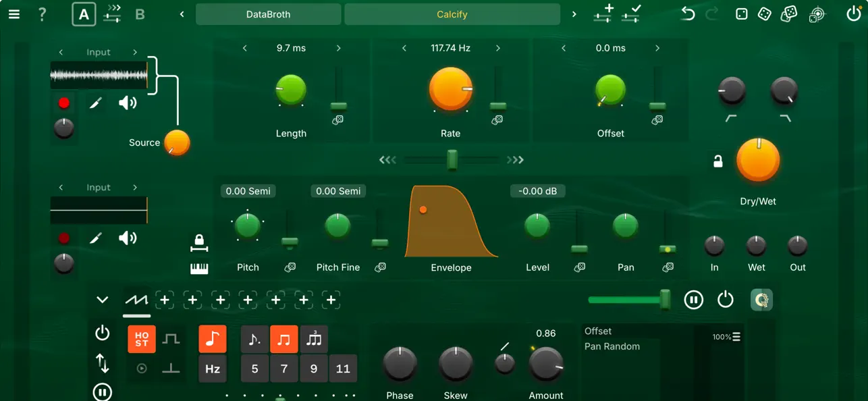Collapse the LFO panel with the chevron
868x401 pixels.
click(x=102, y=299)
